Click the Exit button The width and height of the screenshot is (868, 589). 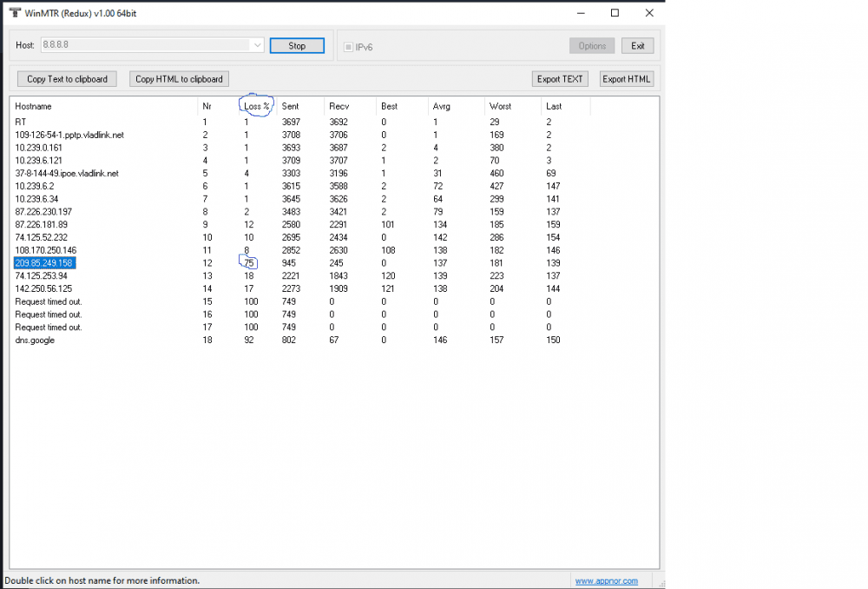(x=637, y=46)
